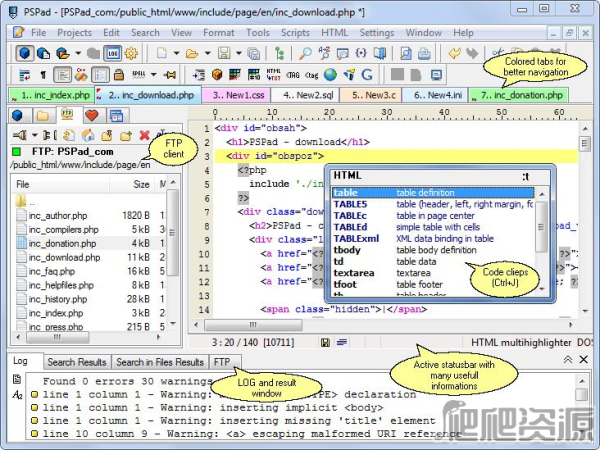Open the dropdown arrow next to SPELL button

coord(153,75)
